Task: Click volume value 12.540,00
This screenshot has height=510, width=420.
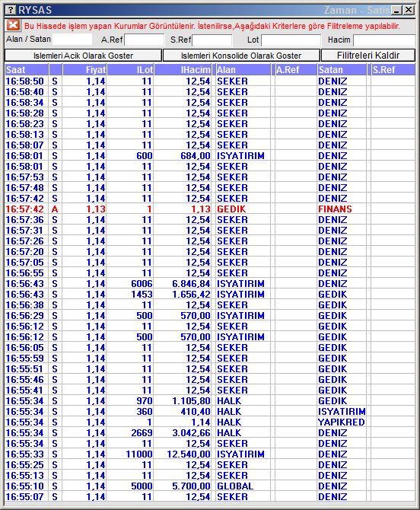Action: click(189, 454)
